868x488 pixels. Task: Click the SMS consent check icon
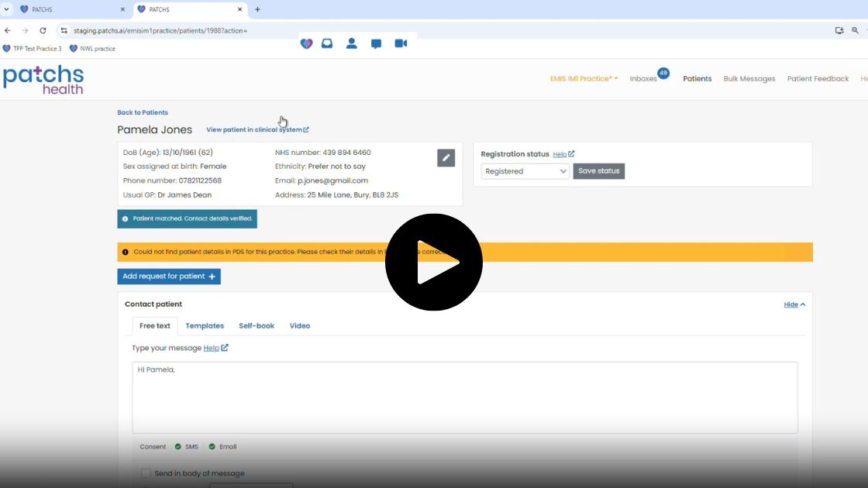point(177,446)
